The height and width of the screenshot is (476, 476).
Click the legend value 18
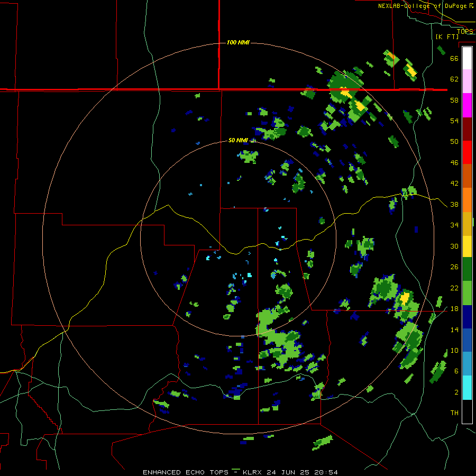pyautogui.click(x=454, y=309)
